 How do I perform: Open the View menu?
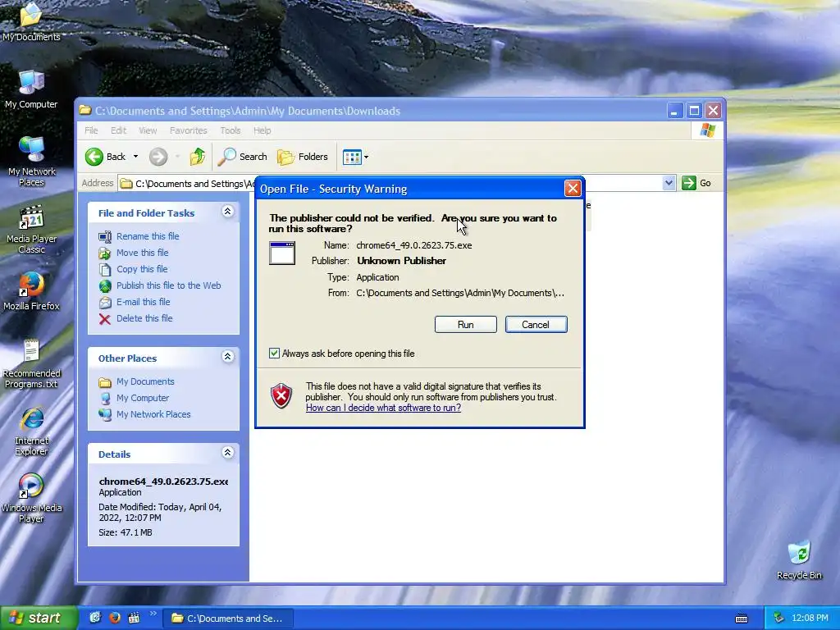coord(148,130)
